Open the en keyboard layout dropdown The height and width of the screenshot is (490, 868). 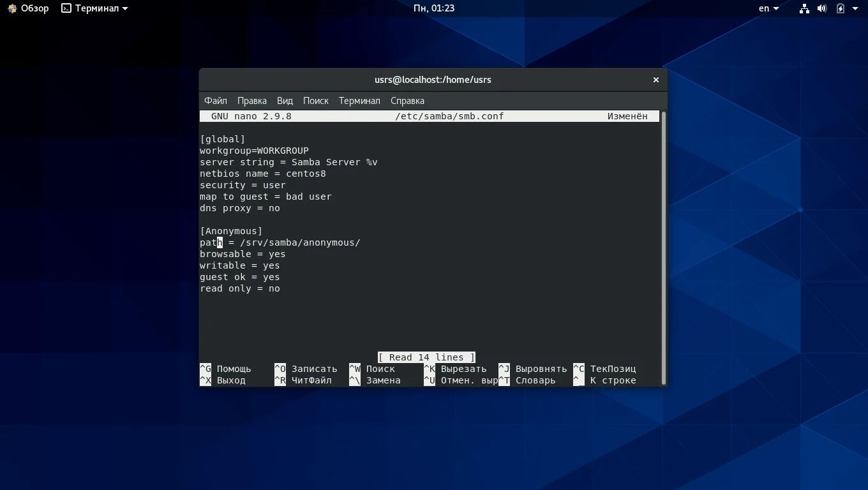click(x=768, y=8)
